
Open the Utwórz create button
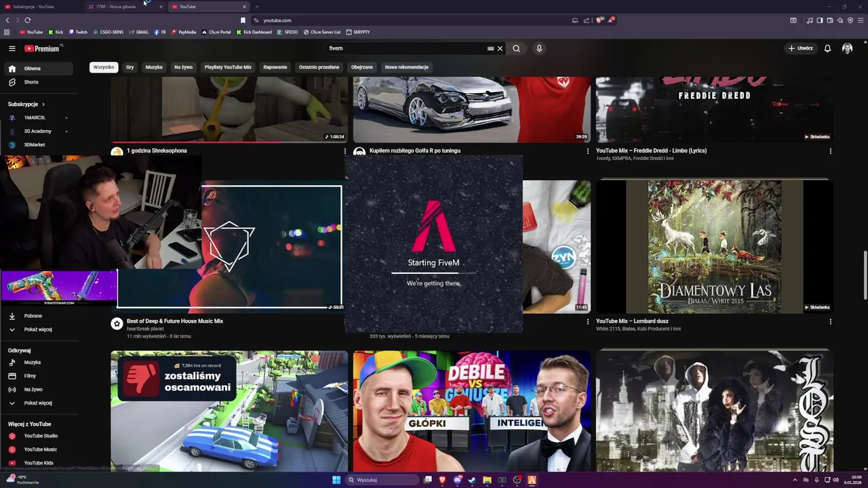[801, 48]
